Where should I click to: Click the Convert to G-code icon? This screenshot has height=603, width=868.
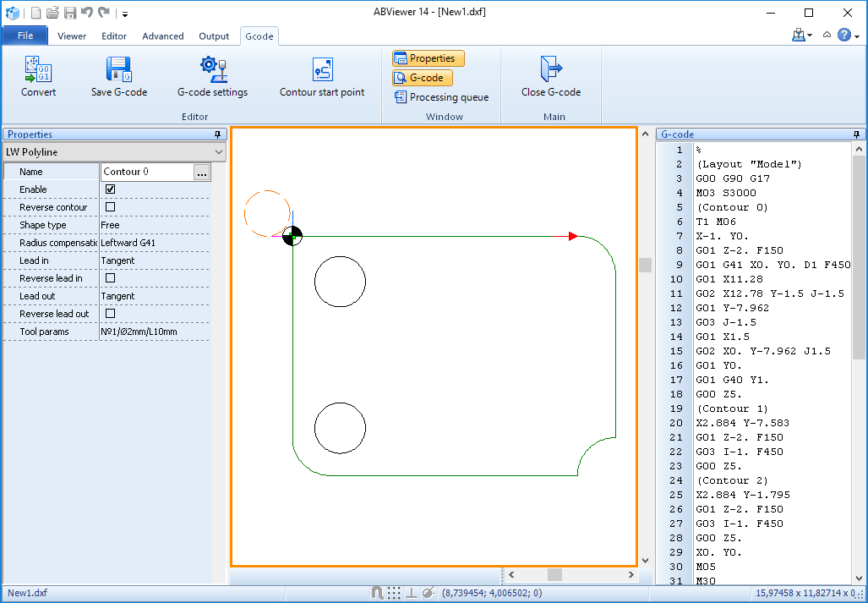pyautogui.click(x=38, y=69)
